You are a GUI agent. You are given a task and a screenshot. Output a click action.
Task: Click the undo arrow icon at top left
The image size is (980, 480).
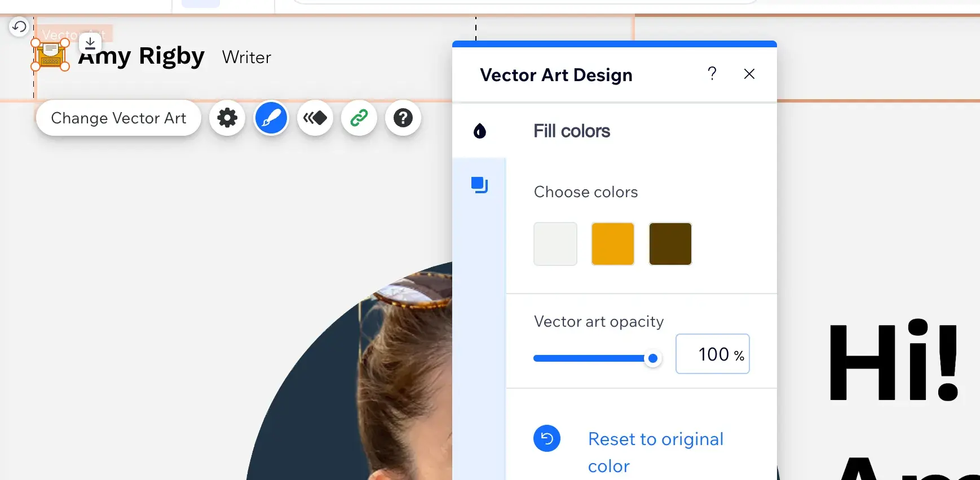pyautogui.click(x=19, y=26)
